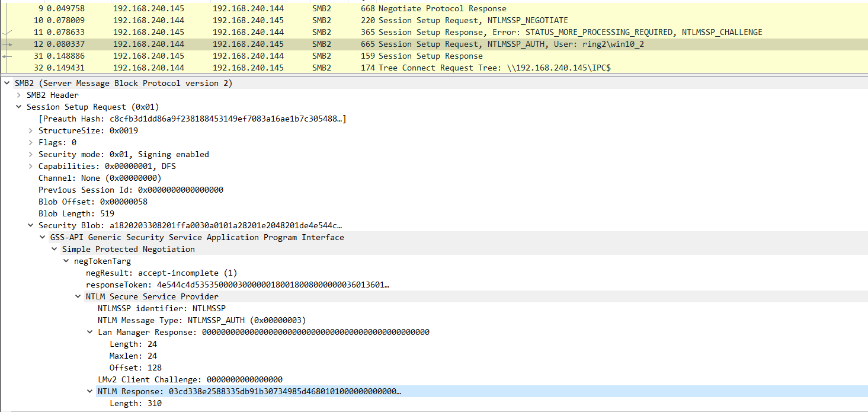Screen dimensions: 868x412
Task: Collapse the Session Setup Request (0x01) node
Action: point(19,107)
